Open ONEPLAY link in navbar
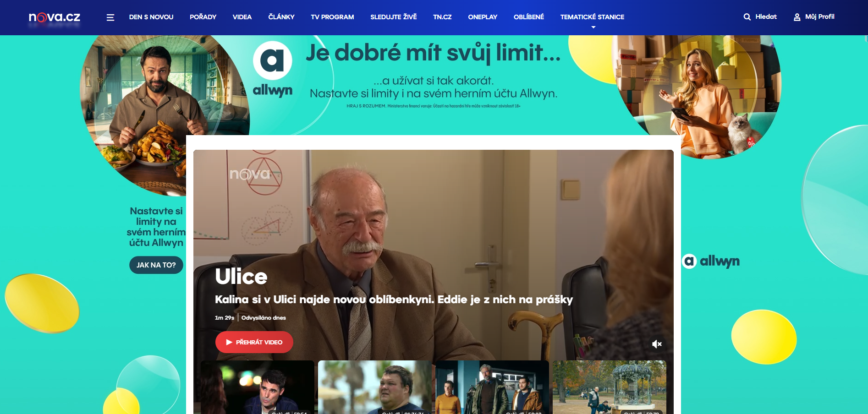The image size is (868, 414). [x=483, y=17]
